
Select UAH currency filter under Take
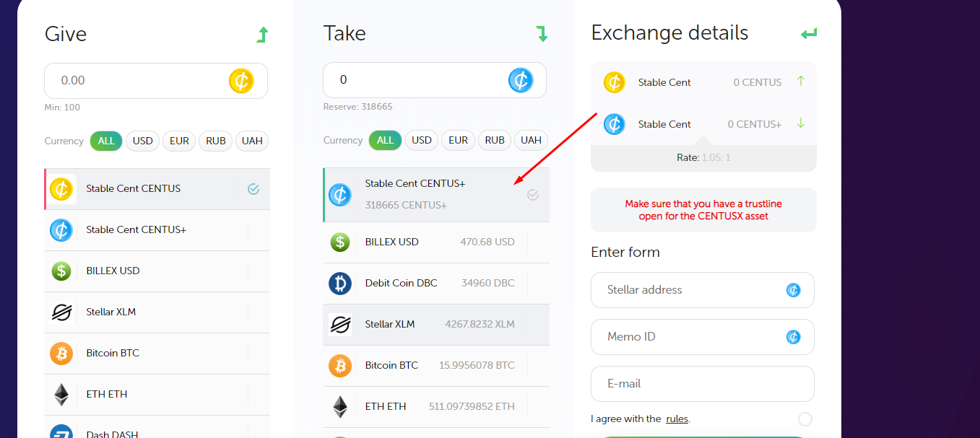531,140
